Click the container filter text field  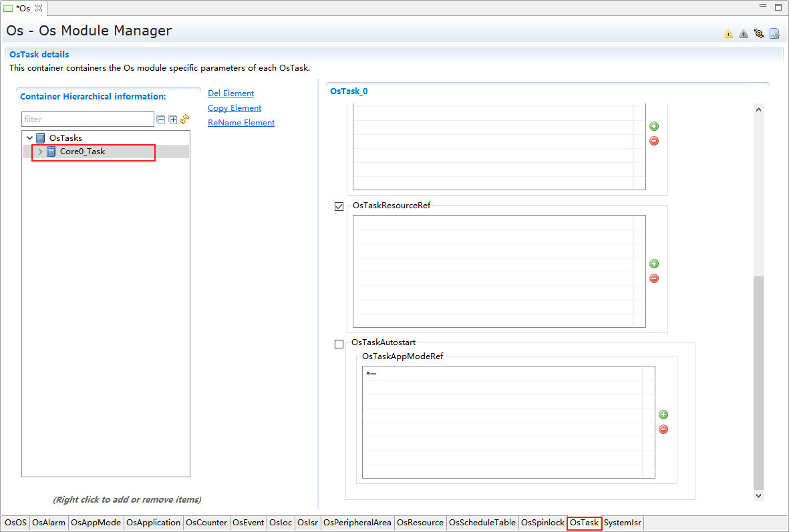88,119
